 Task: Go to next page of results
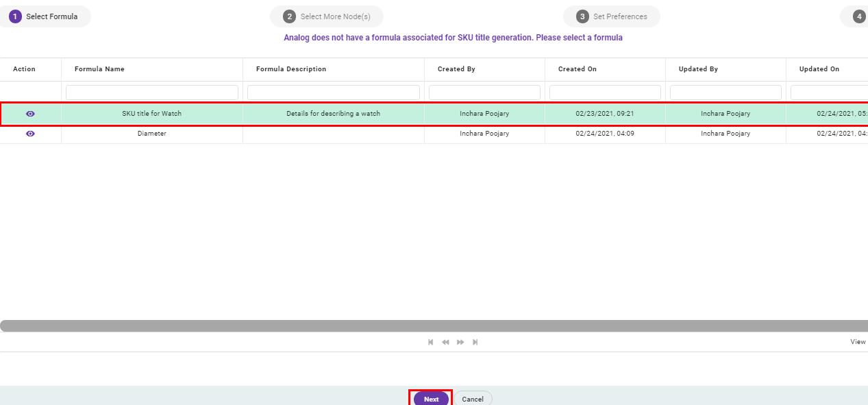tap(460, 342)
